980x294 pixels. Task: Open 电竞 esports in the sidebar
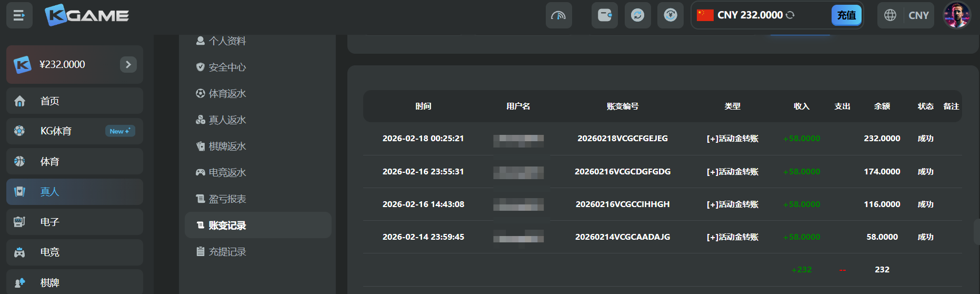point(75,252)
